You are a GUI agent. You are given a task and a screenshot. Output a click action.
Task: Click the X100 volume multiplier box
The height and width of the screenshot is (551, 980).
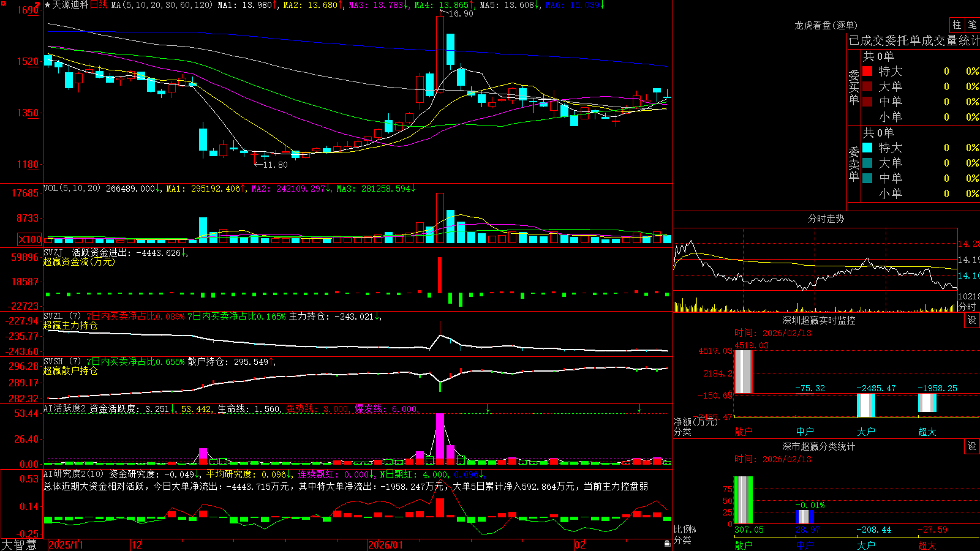30,239
